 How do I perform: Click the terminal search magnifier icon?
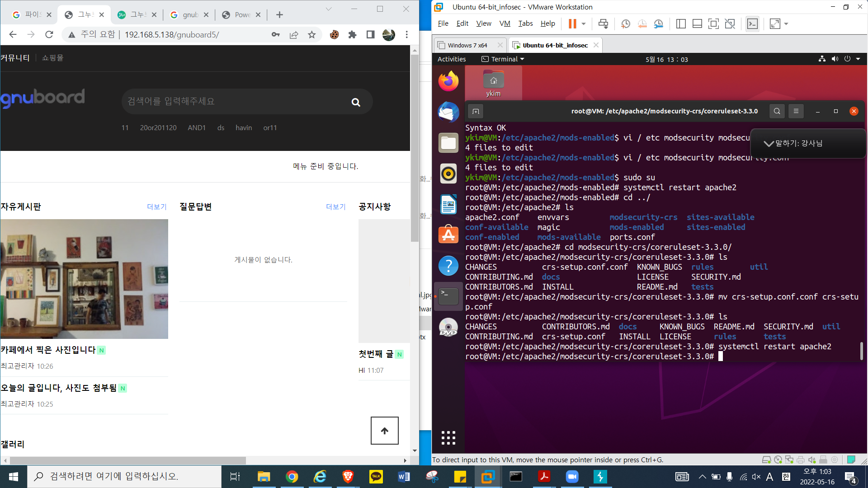(777, 111)
